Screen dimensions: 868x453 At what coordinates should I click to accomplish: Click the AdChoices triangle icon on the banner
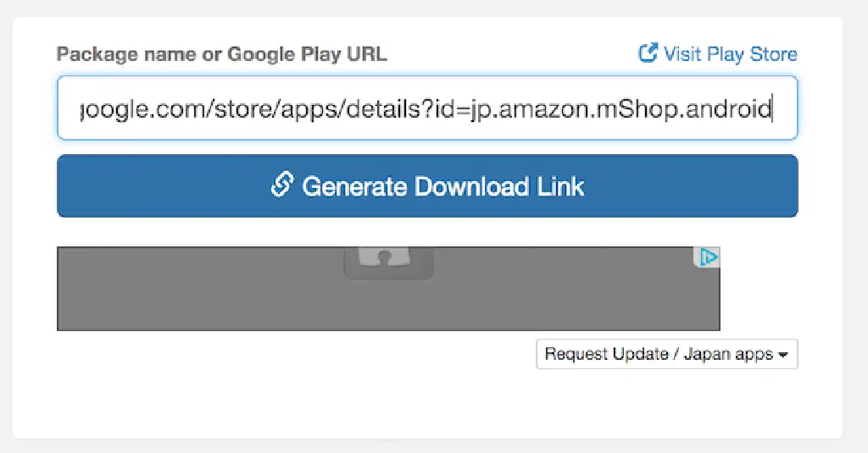(709, 257)
